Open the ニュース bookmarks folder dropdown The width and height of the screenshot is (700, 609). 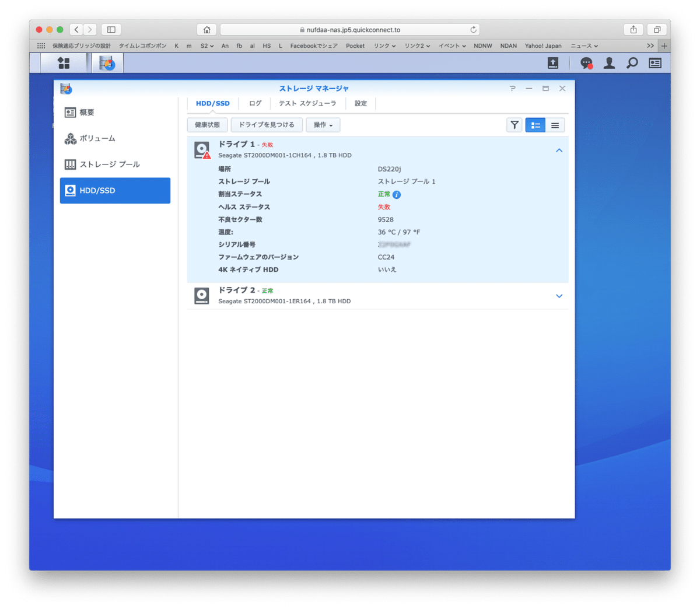[x=584, y=45]
